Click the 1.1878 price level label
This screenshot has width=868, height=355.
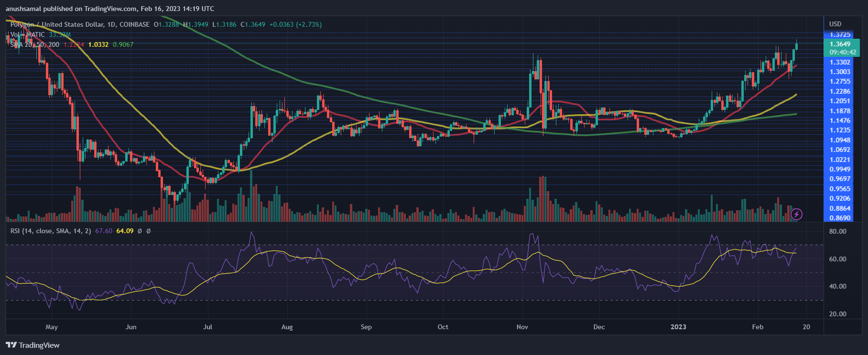tap(840, 111)
